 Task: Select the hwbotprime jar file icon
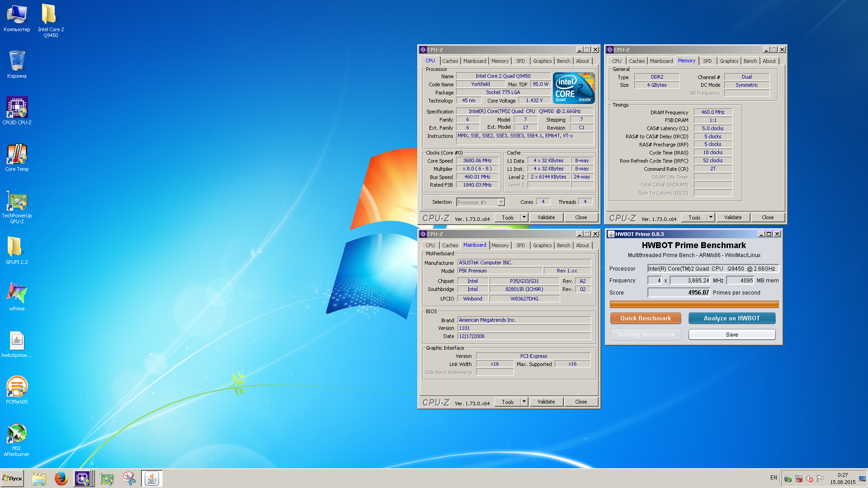(x=17, y=344)
